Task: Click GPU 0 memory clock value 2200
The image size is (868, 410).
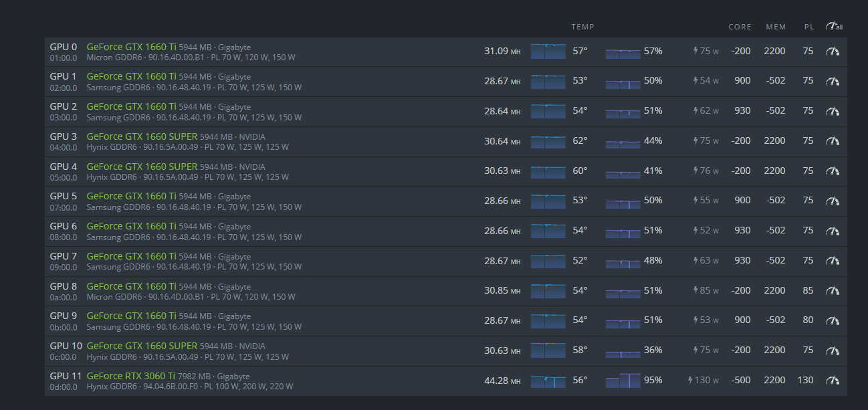Action: pos(774,51)
